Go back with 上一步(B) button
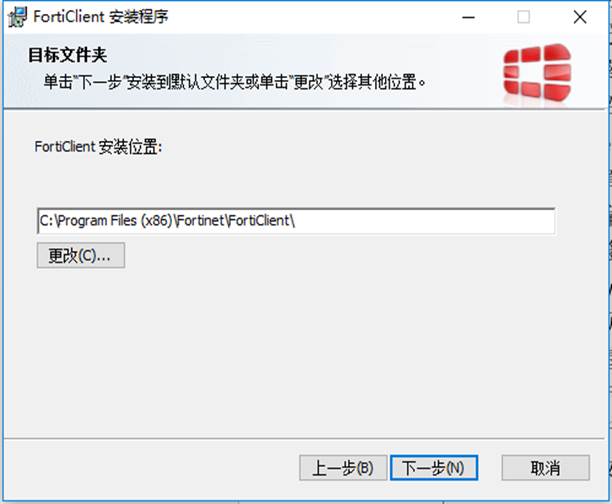 tap(343, 468)
